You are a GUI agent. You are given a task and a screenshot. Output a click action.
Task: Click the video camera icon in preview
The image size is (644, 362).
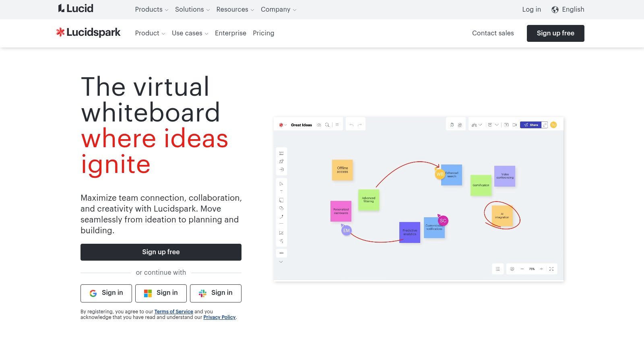pyautogui.click(x=514, y=125)
